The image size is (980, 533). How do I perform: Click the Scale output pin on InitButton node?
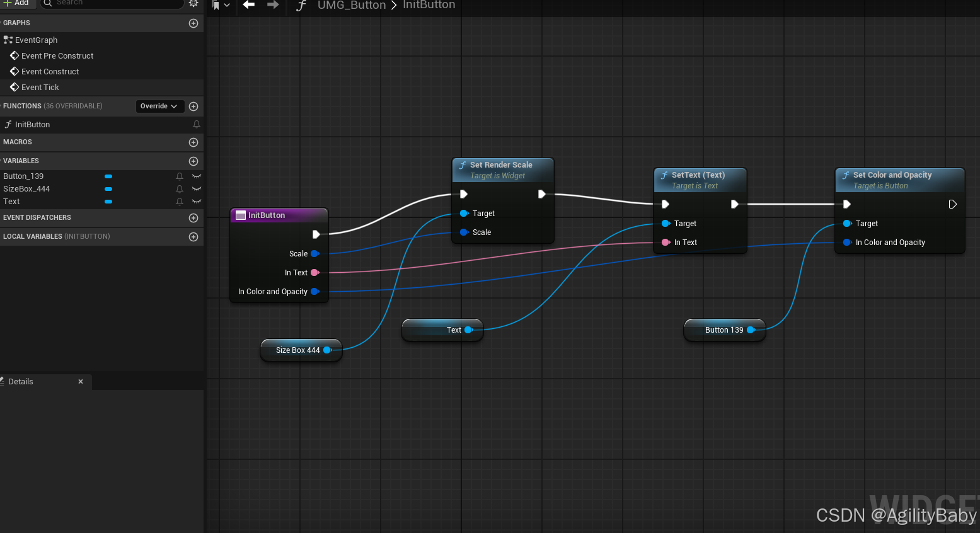coord(315,254)
